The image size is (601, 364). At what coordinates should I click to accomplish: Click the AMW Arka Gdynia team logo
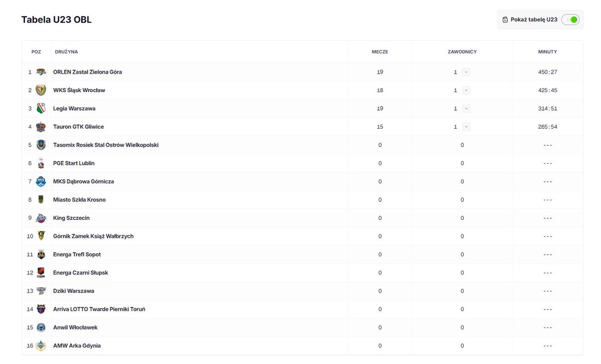(41, 346)
